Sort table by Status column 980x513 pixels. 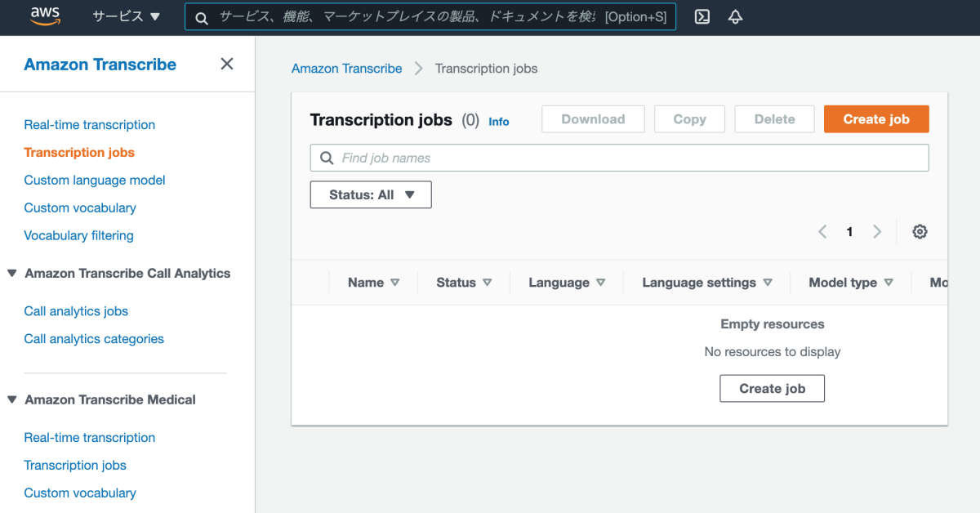click(464, 283)
